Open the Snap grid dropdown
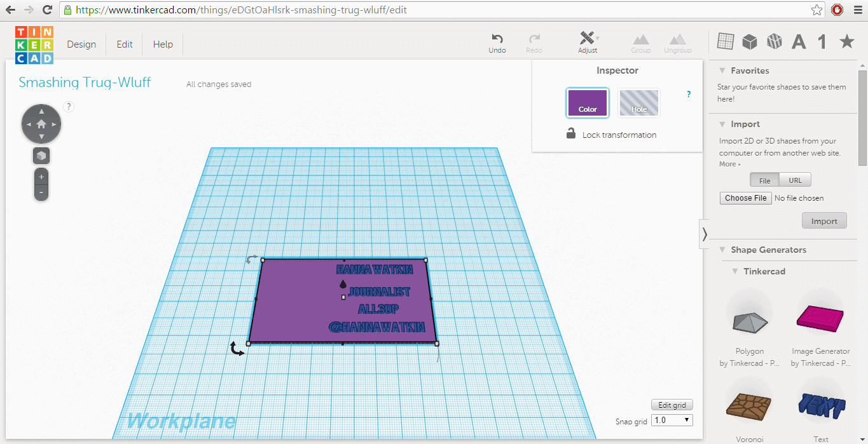The height and width of the screenshot is (444, 868). click(672, 420)
